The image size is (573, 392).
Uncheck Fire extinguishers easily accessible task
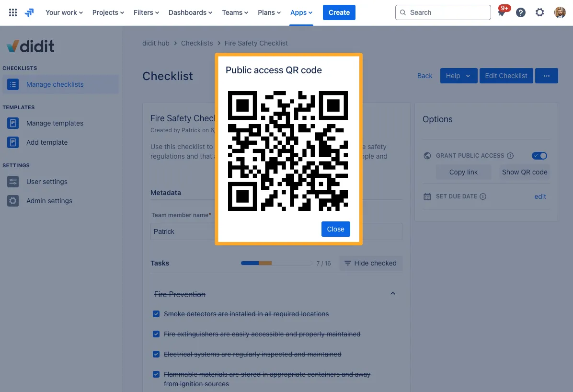pyautogui.click(x=156, y=334)
